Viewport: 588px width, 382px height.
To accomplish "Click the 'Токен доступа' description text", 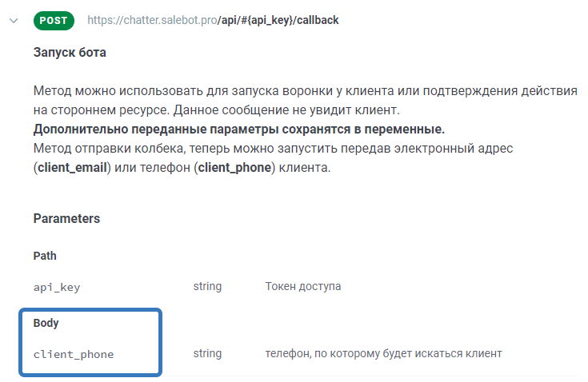I will click(303, 286).
